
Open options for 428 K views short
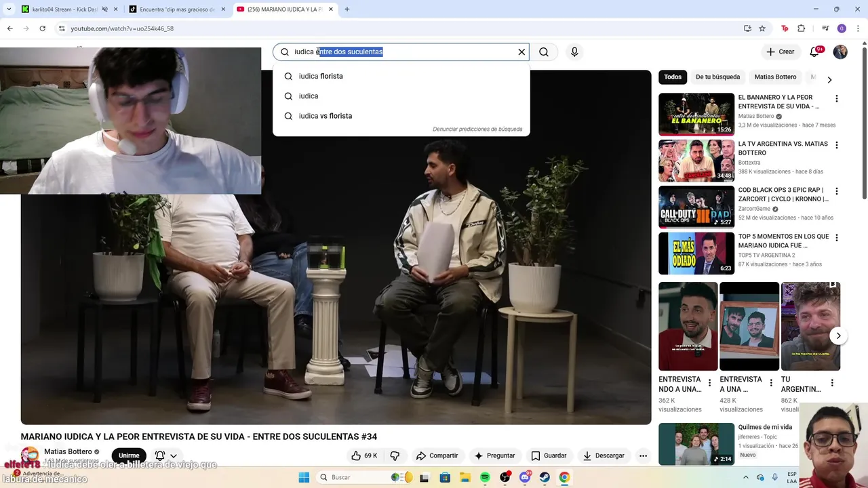click(x=771, y=383)
